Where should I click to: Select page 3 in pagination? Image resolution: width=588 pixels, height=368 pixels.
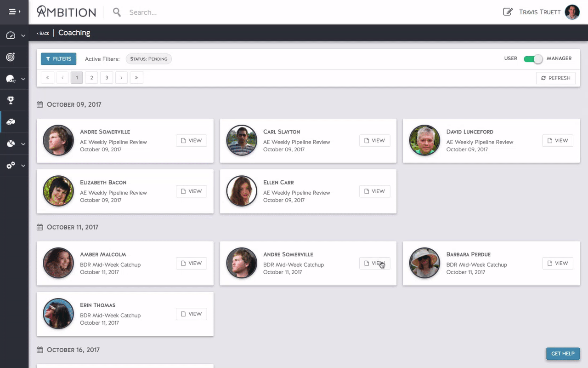coord(107,78)
